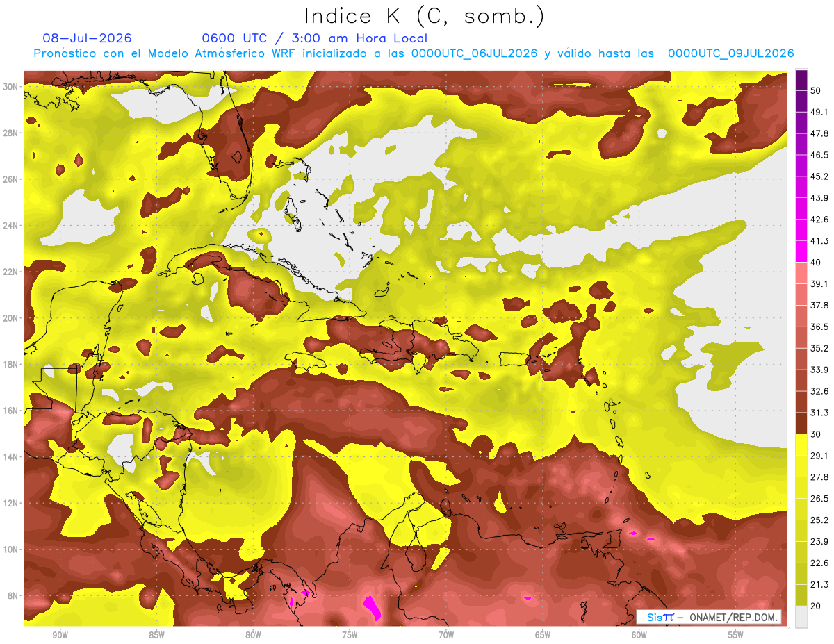Click the valid-until time "0000UTC_09JUL2026"

(730, 53)
